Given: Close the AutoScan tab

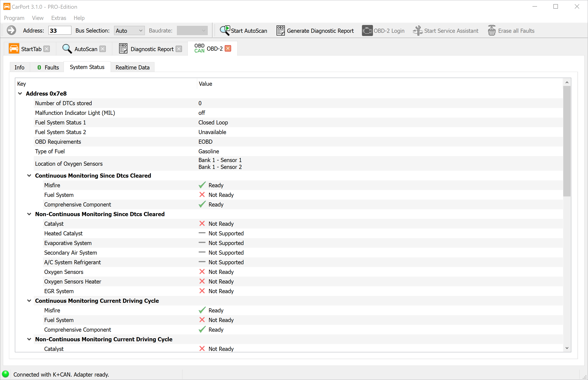Looking at the screenshot, I should tap(103, 49).
